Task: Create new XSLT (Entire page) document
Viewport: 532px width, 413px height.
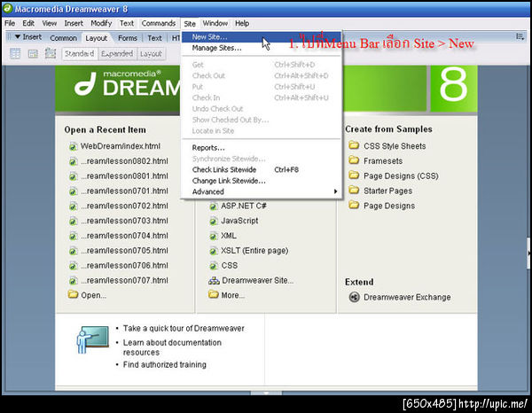Action: click(x=254, y=251)
